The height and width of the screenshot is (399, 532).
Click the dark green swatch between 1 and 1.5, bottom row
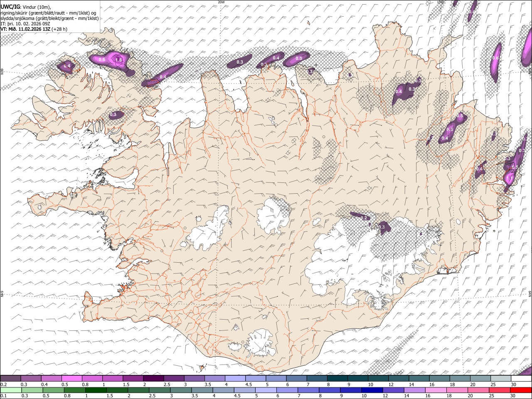[96, 390]
